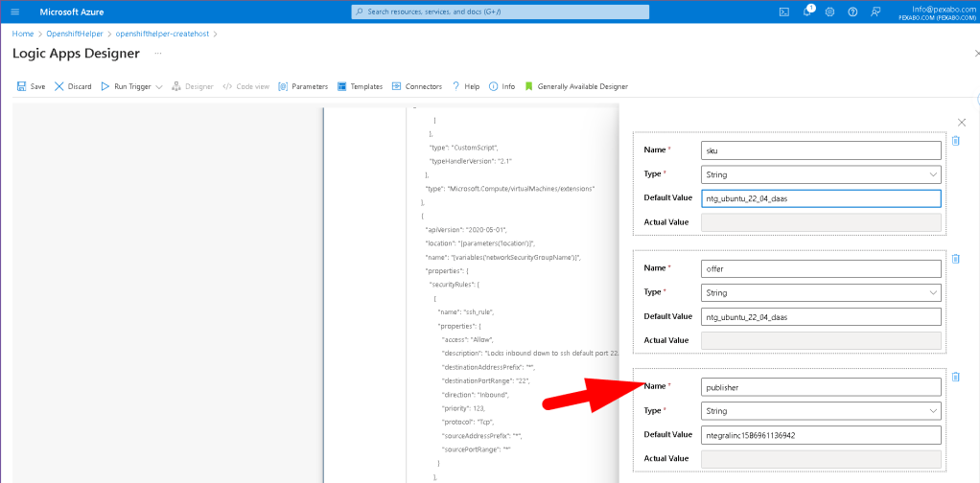Click the "protocol": "Tcp" line
The width and height of the screenshot is (980, 483).
(x=467, y=422)
